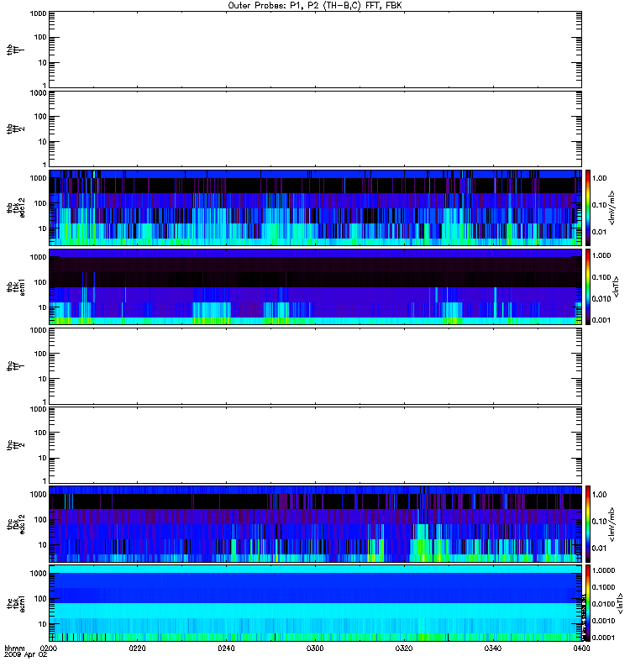Image resolution: width=630 pixels, height=672 pixels.
Task: Click the '0220' time axis label
Action: pyautogui.click(x=137, y=648)
